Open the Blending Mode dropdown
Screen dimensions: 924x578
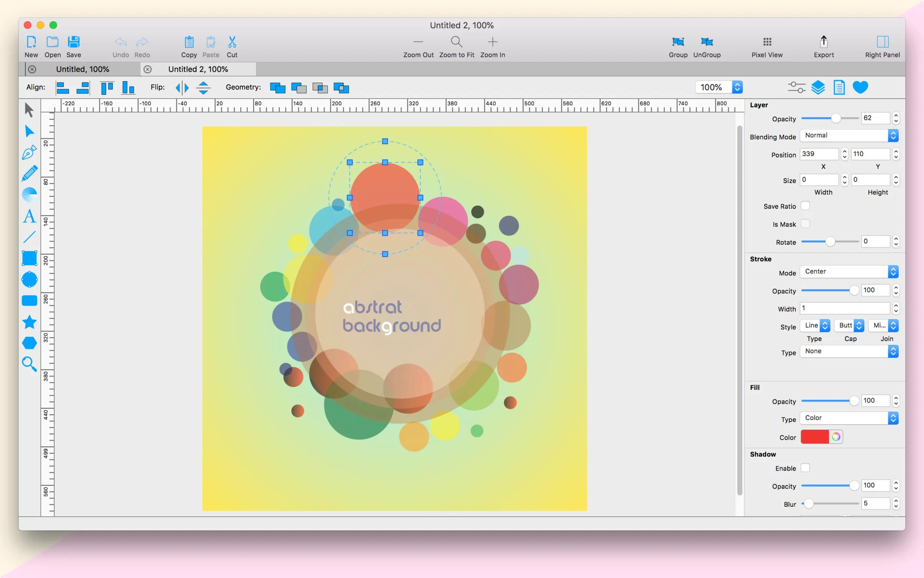[849, 136]
